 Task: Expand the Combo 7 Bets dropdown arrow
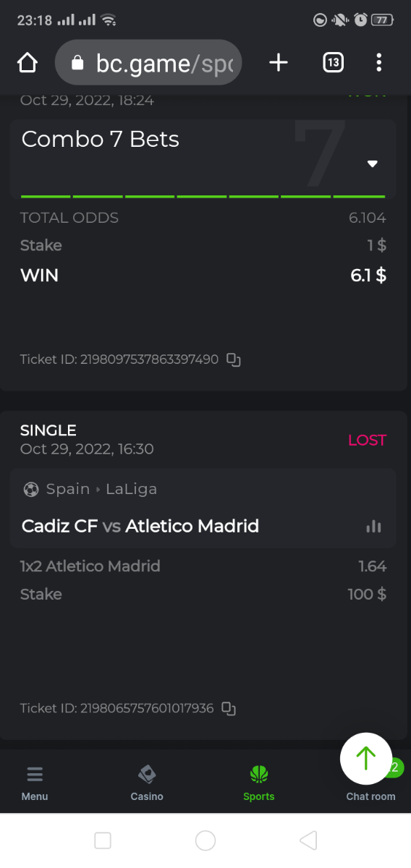click(373, 163)
